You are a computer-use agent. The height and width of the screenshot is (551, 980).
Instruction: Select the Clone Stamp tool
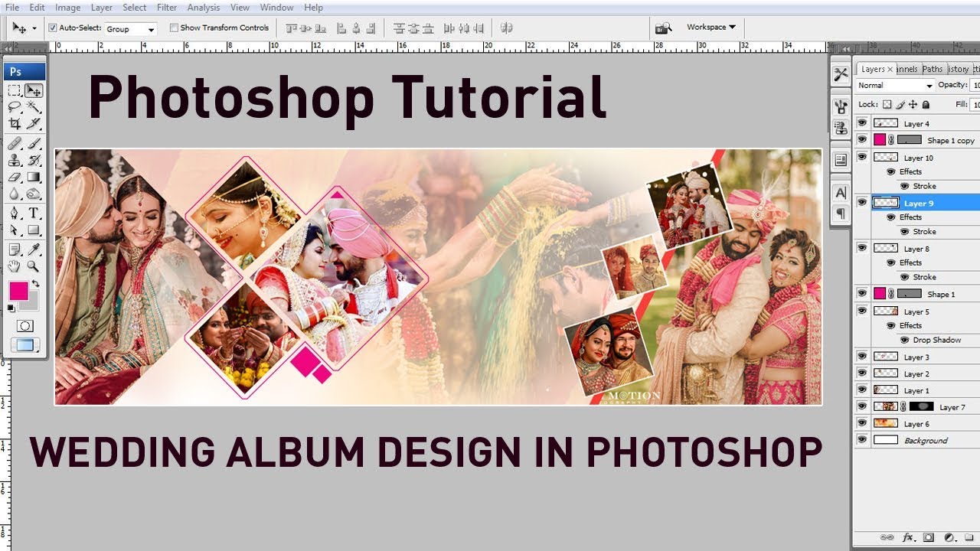(15, 160)
